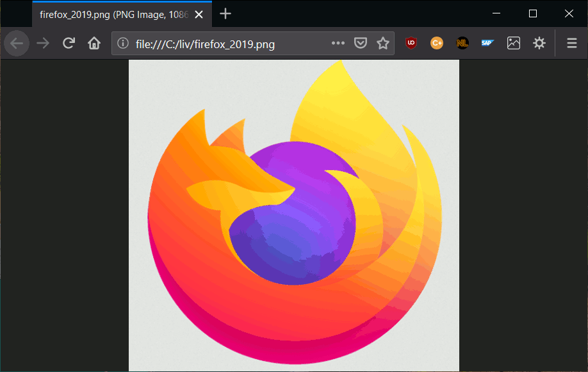
Task: Open a new tab
Action: tap(225, 14)
